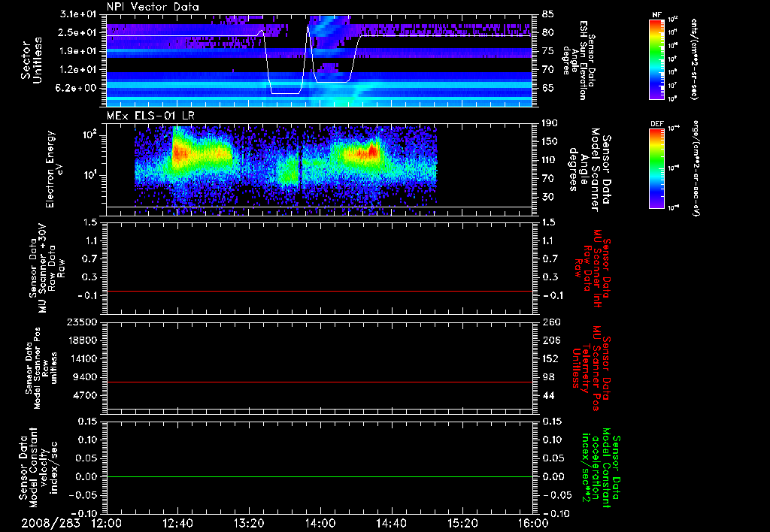Click the 'DEF' label above the color bar
Image resolution: width=770 pixels, height=532 pixels.
[657, 124]
